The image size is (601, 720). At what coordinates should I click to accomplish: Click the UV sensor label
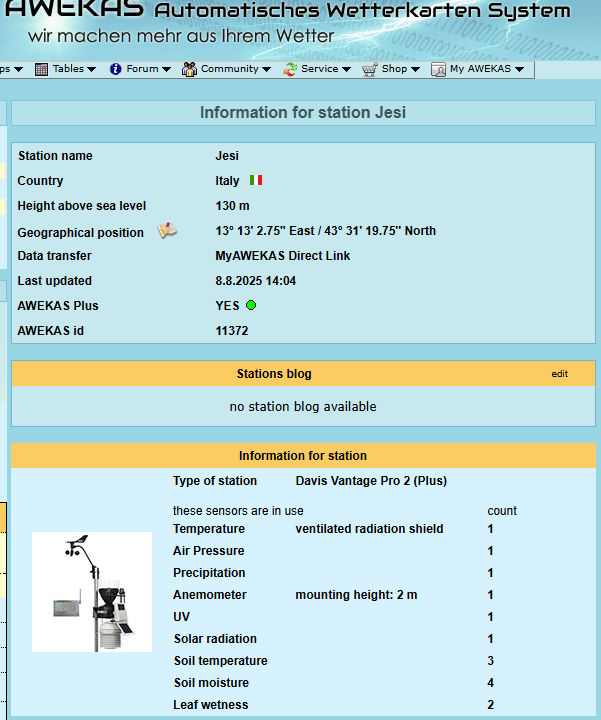pyautogui.click(x=181, y=617)
